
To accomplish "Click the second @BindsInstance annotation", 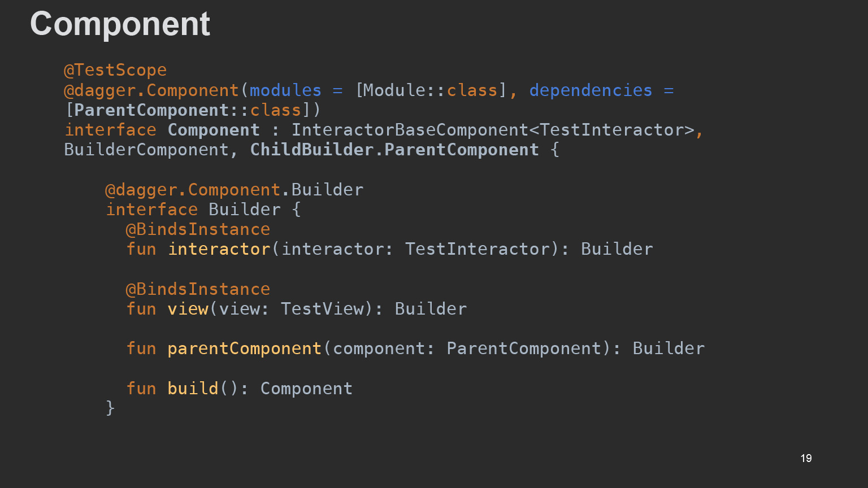I will 198,289.
